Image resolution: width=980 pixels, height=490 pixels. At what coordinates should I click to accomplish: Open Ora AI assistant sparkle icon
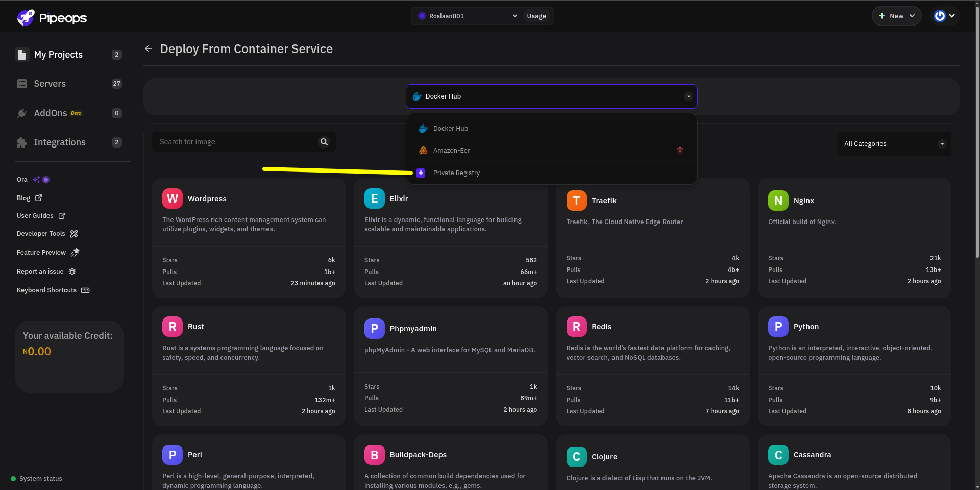tap(36, 180)
